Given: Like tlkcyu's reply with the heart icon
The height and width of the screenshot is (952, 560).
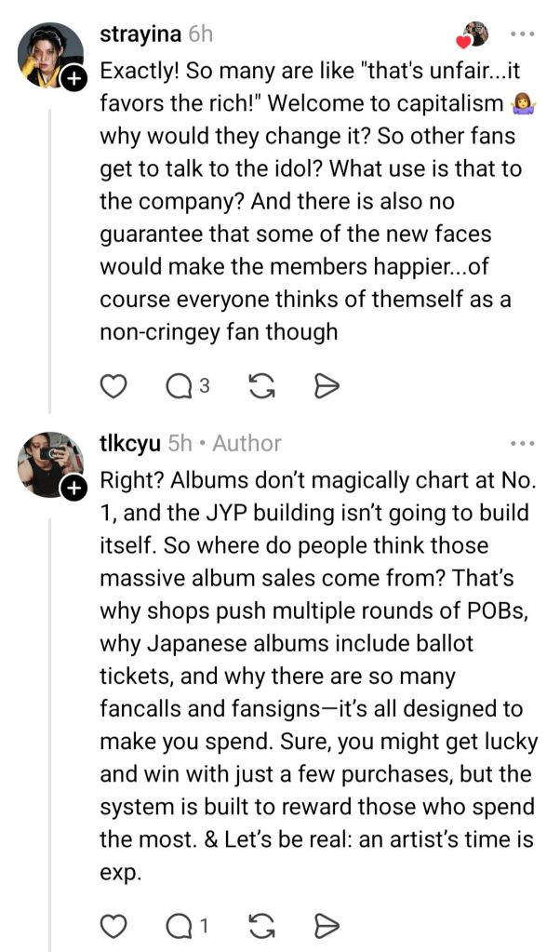Looking at the screenshot, I should point(113,925).
